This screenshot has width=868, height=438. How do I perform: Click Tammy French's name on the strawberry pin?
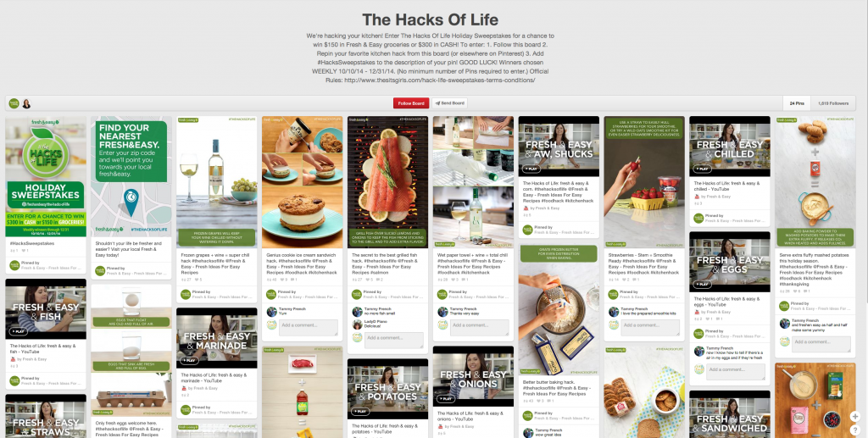coord(634,308)
